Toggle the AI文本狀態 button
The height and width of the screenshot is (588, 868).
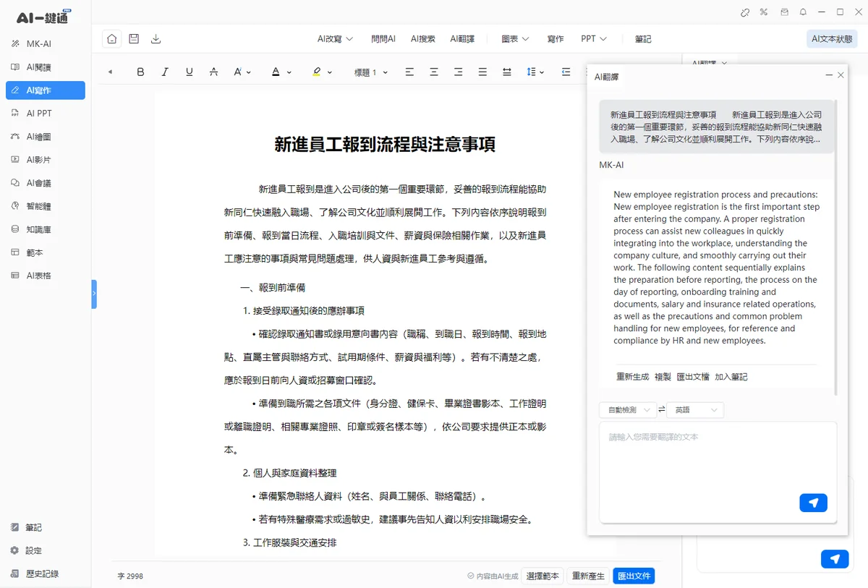[832, 39]
